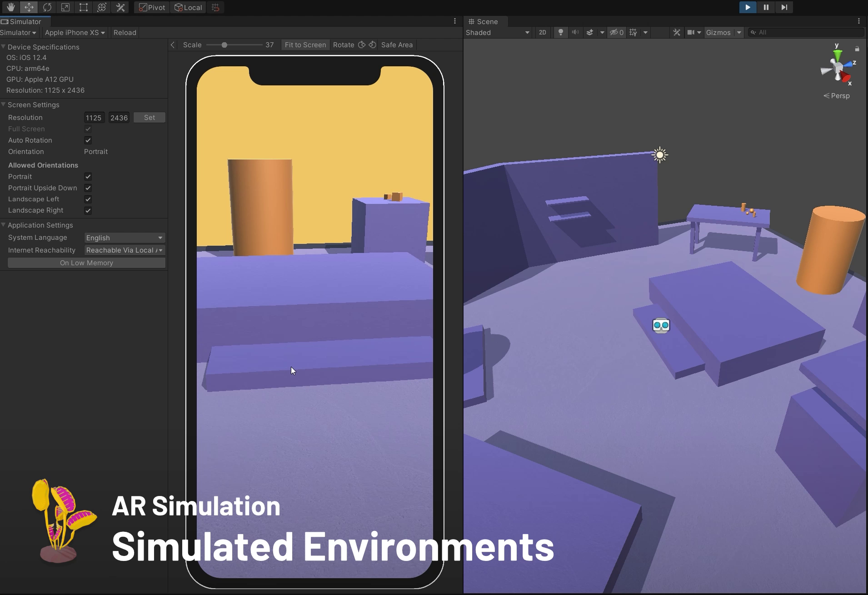The image size is (868, 595).
Task: Open the custom editor tools
Action: click(120, 7)
